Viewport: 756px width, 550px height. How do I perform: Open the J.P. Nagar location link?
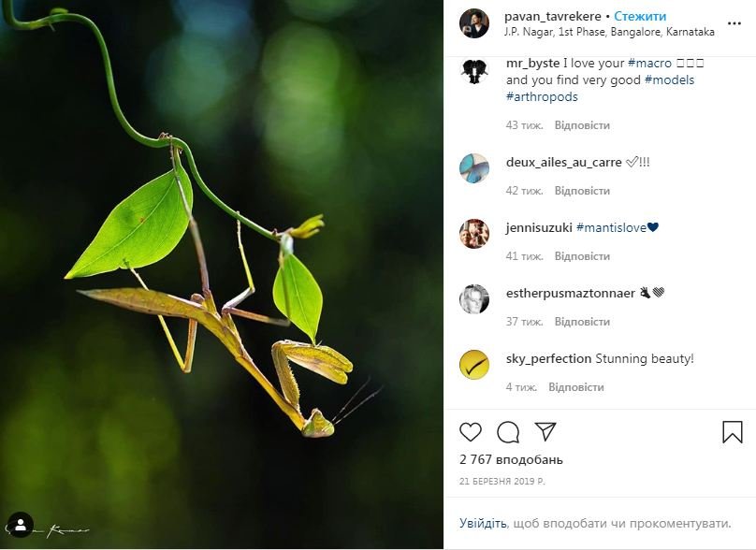[x=609, y=32]
